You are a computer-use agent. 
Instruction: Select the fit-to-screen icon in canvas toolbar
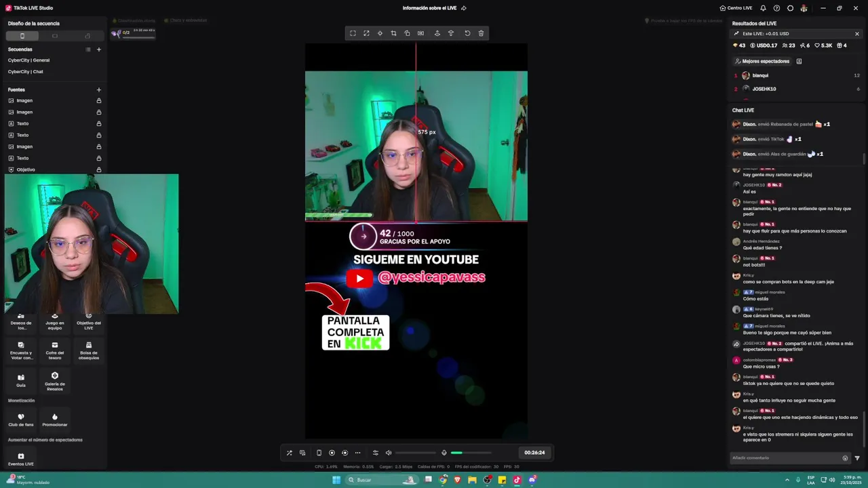(x=353, y=33)
